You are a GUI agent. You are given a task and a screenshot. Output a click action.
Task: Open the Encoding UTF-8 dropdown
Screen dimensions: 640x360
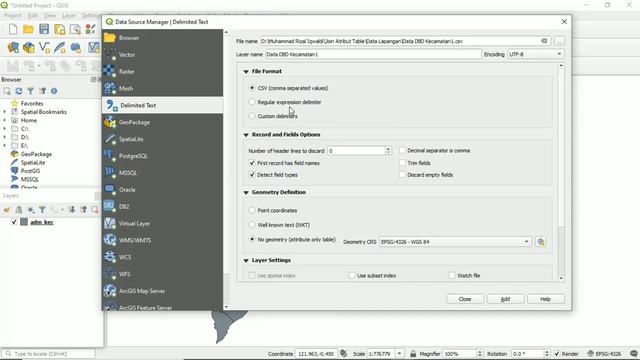pyautogui.click(x=536, y=54)
